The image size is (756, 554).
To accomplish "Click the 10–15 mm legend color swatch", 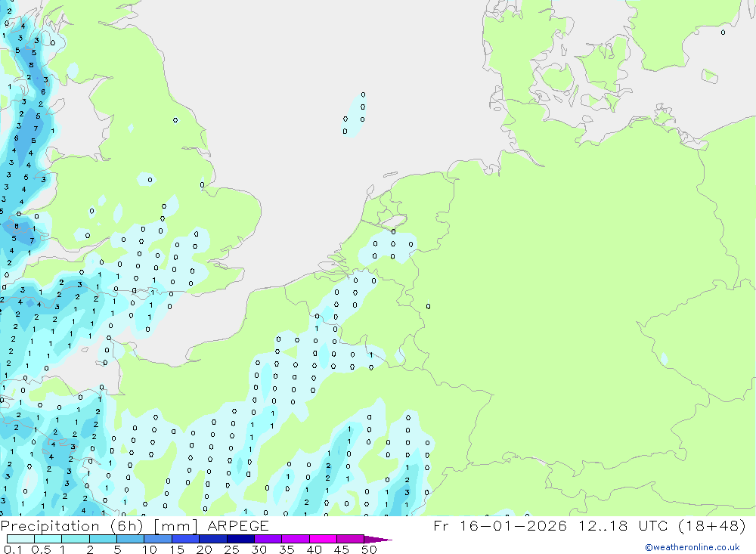I will [x=158, y=539].
